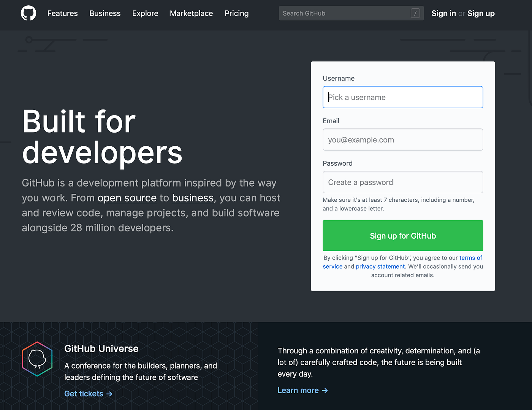Open the Explore menu
The width and height of the screenshot is (532, 410).
coord(145,13)
